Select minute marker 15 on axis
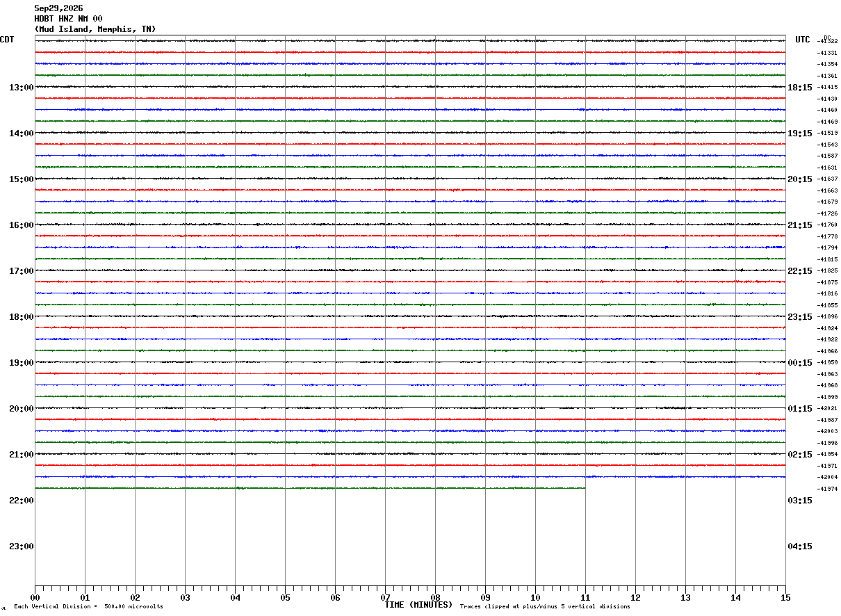This screenshot has height=616, width=841. pos(785,598)
